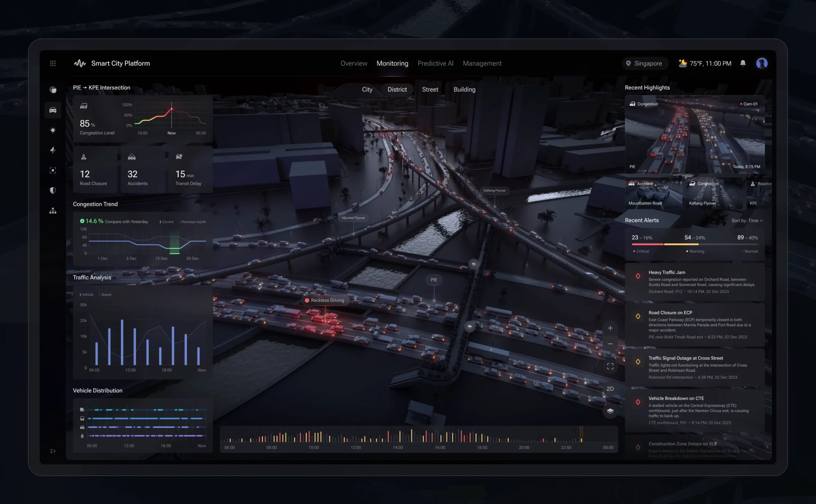Open the app grid menu icon
The image size is (816, 504).
(x=53, y=63)
